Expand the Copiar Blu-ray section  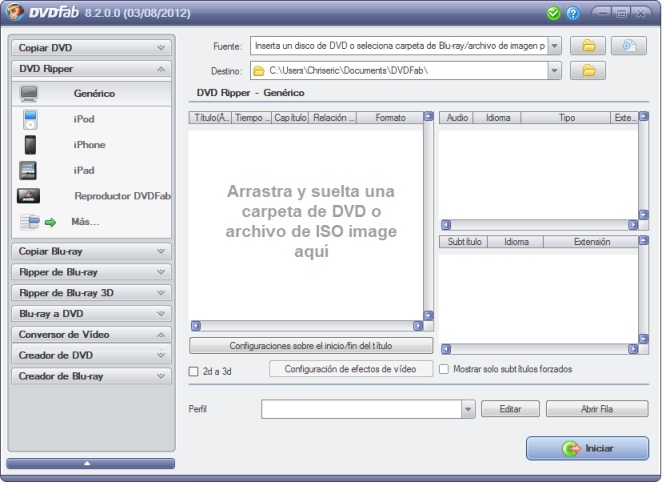91,252
